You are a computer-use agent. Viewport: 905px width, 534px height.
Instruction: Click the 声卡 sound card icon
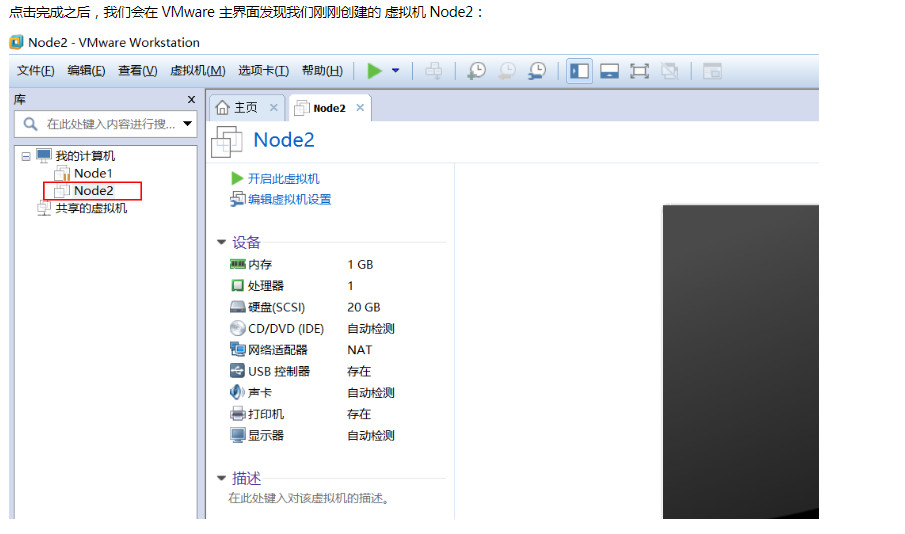pyautogui.click(x=238, y=392)
